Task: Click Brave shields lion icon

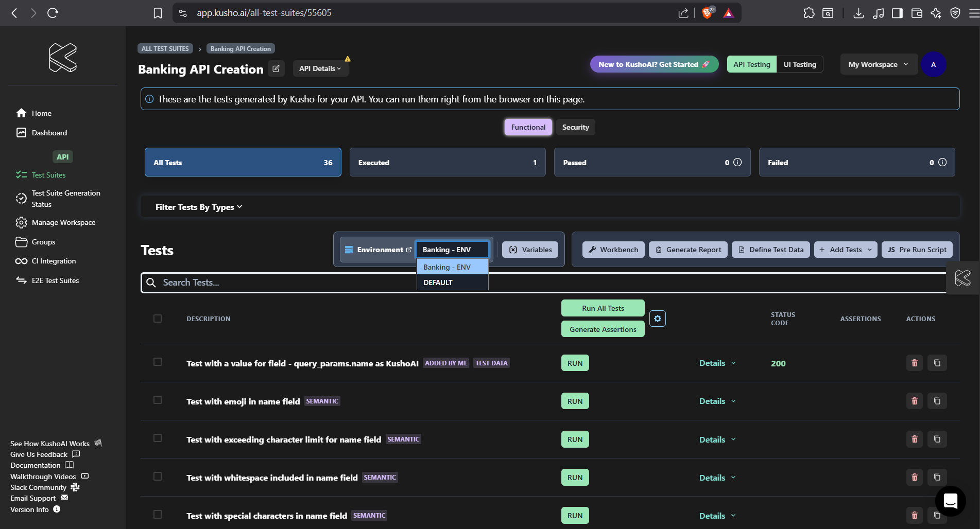Action: pos(708,12)
